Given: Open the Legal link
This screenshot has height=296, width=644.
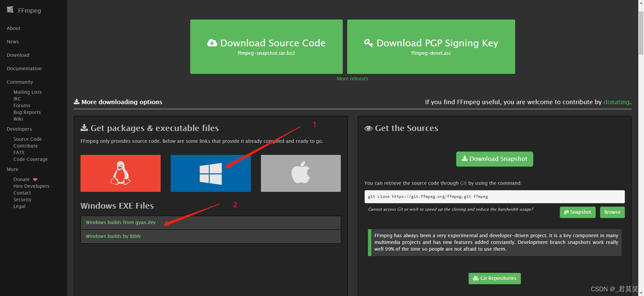Looking at the screenshot, I should click(x=19, y=206).
